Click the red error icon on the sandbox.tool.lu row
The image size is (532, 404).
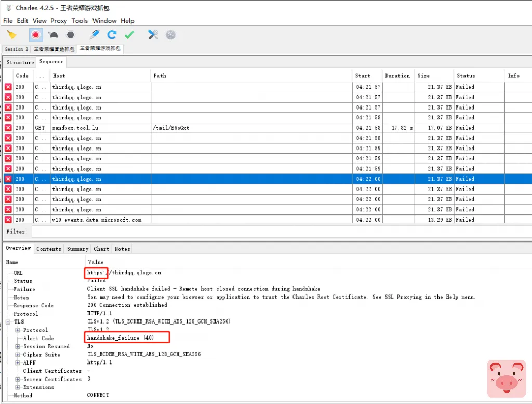(8, 128)
